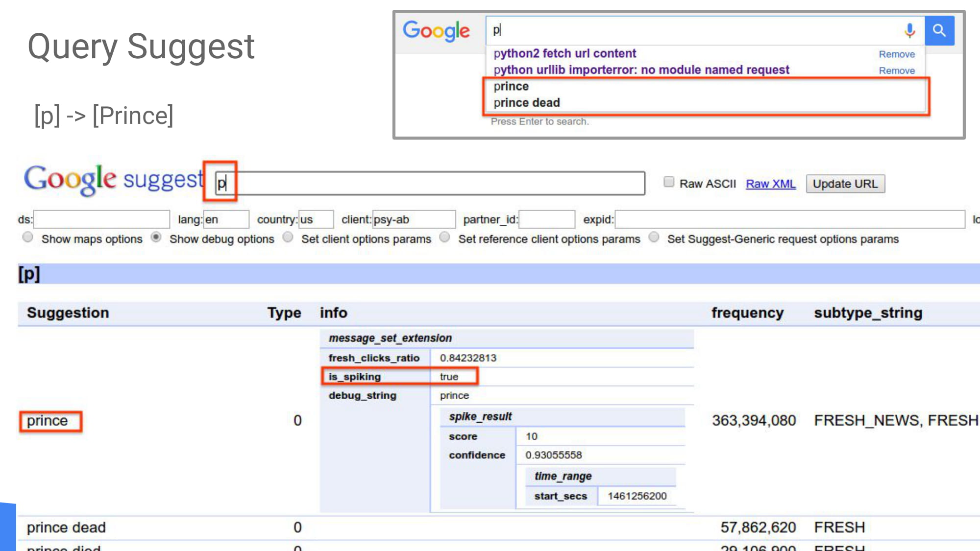
Task: Focus the client field containing psy-ab
Action: 414,219
